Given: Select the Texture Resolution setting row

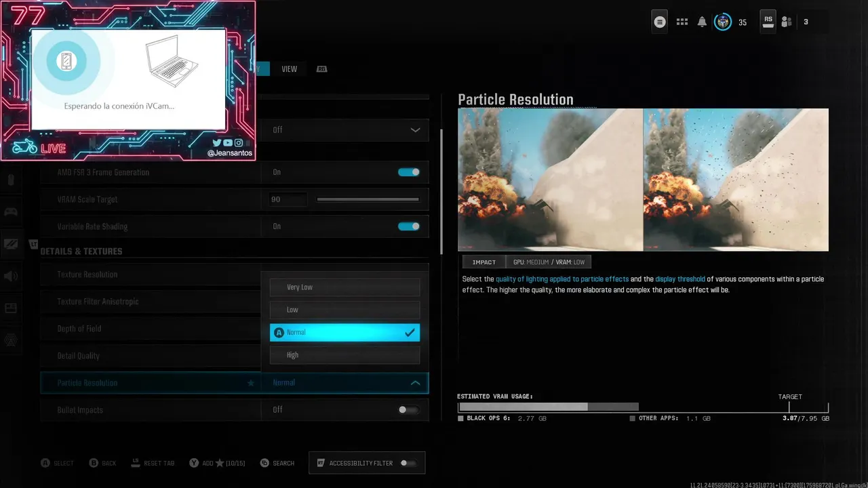Looking at the screenshot, I should pyautogui.click(x=151, y=274).
